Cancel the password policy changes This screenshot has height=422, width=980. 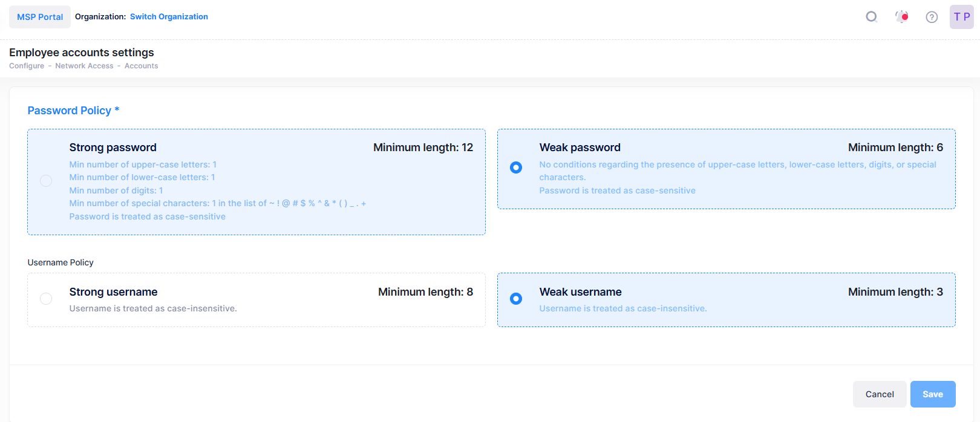tap(880, 394)
